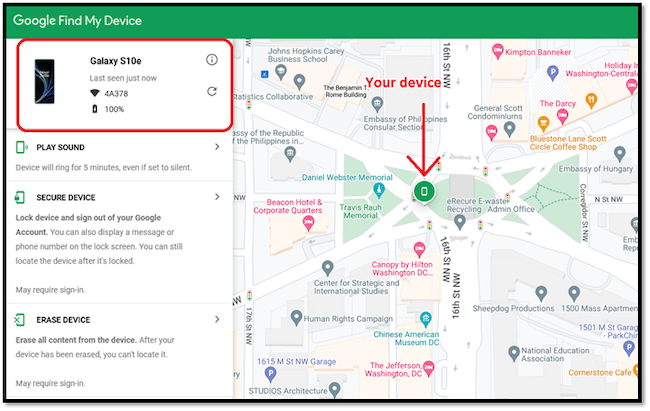Viewport: 650px width, 411px height.
Task: Click the 1501 M St Garage label
Action: [x=608, y=331]
